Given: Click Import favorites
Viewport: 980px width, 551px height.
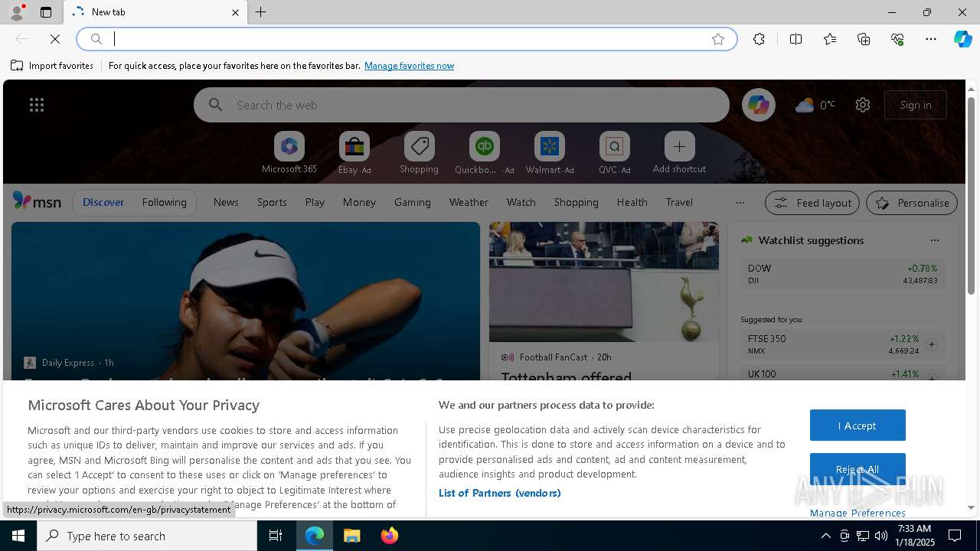Looking at the screenshot, I should (x=52, y=66).
